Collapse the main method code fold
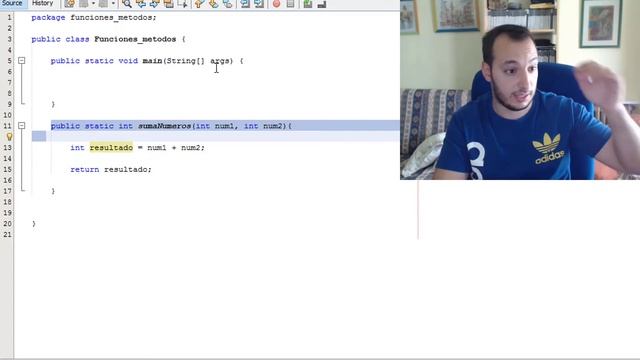The height and width of the screenshot is (360, 640). pos(22,61)
